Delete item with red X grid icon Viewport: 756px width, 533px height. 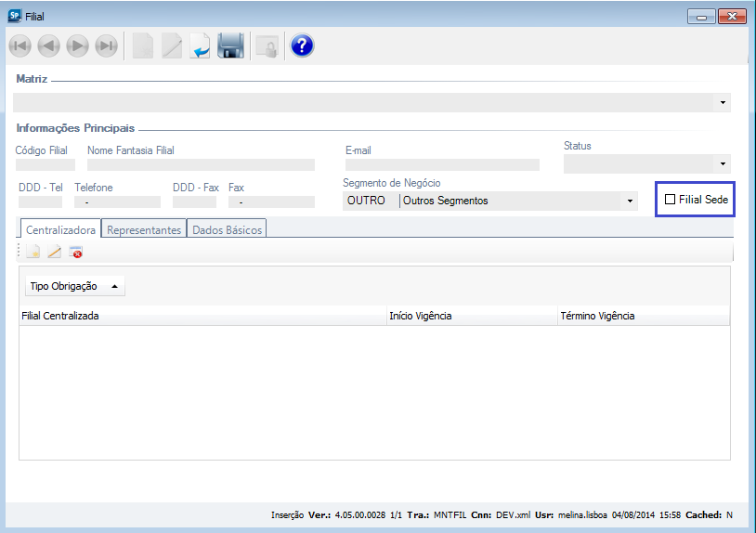(76, 252)
